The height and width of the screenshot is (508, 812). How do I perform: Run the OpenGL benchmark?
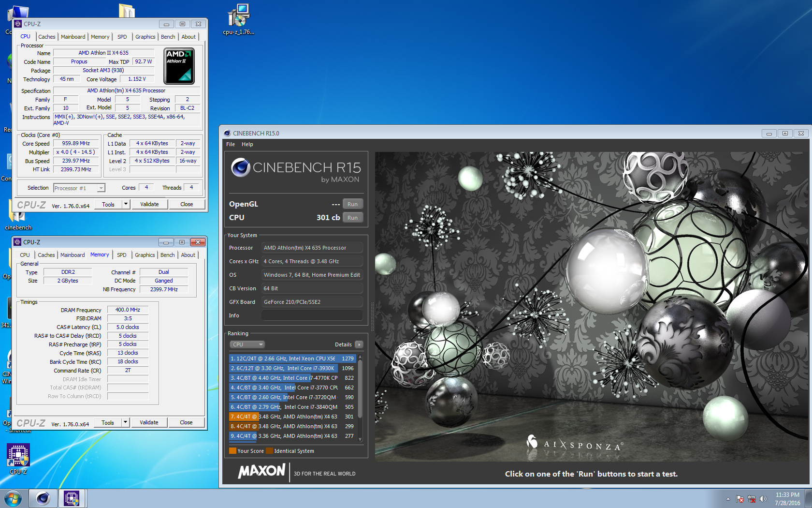353,204
